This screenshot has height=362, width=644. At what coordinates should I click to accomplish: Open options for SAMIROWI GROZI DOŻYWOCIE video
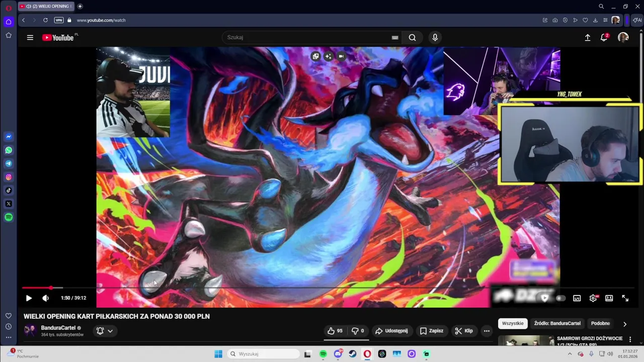[630, 340]
